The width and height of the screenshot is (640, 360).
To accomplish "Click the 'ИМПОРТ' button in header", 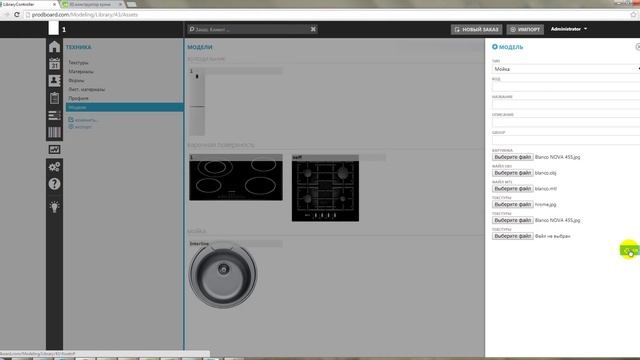I will [x=525, y=29].
